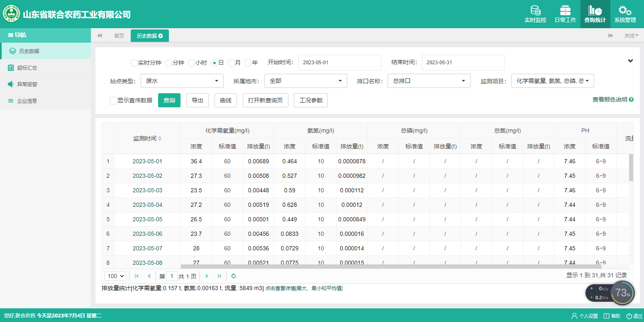Open the 系统管理 system management module
Screen dimensions: 644x322
tap(625, 14)
